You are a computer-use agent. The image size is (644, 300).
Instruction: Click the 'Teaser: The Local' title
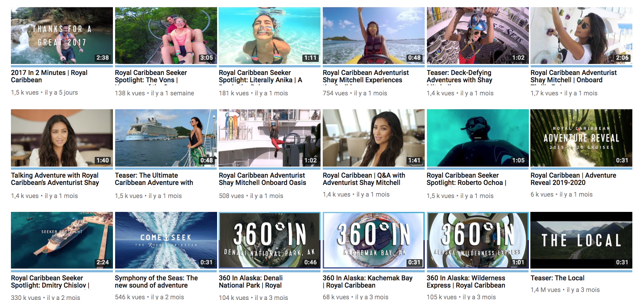557,278
